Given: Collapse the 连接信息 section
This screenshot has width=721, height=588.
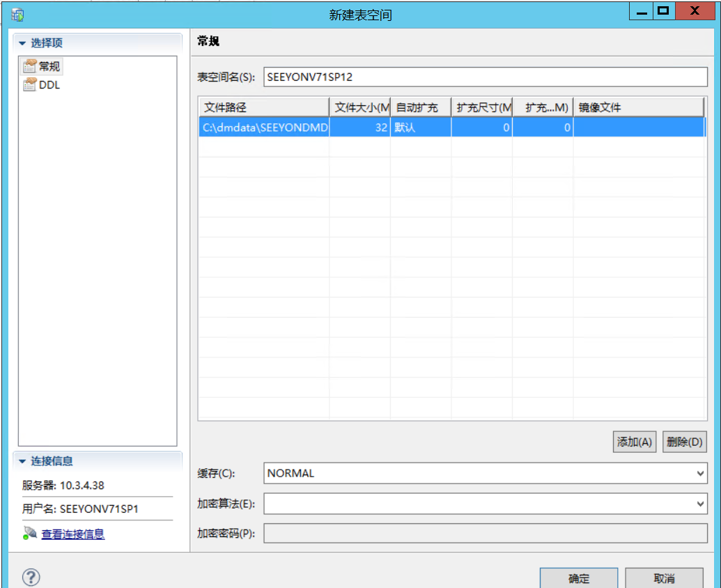Looking at the screenshot, I should click(x=22, y=461).
